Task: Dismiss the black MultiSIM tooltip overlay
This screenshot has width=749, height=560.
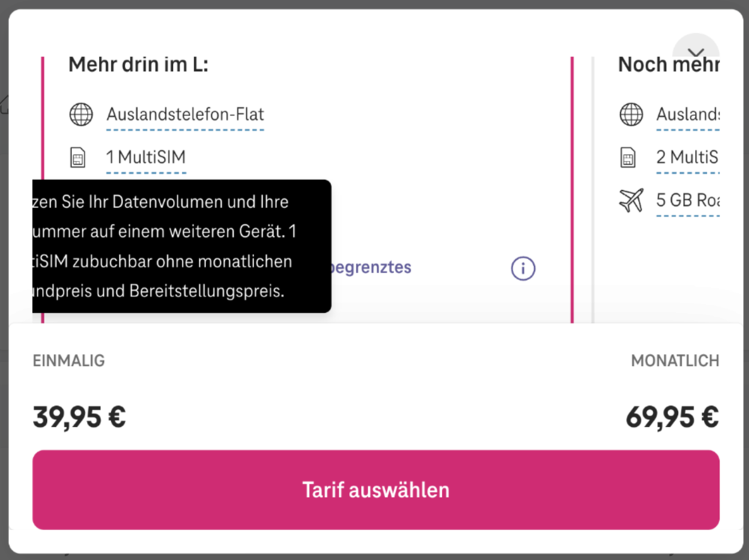Action: pos(180,246)
